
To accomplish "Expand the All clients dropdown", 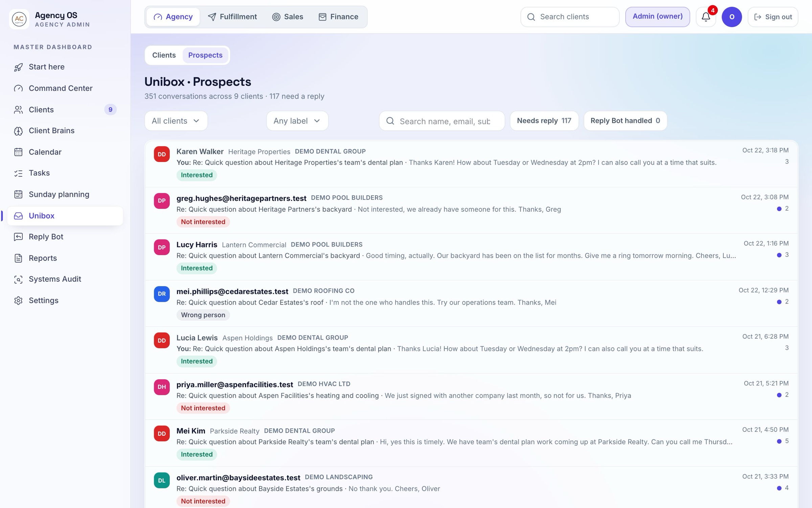I will click(176, 121).
